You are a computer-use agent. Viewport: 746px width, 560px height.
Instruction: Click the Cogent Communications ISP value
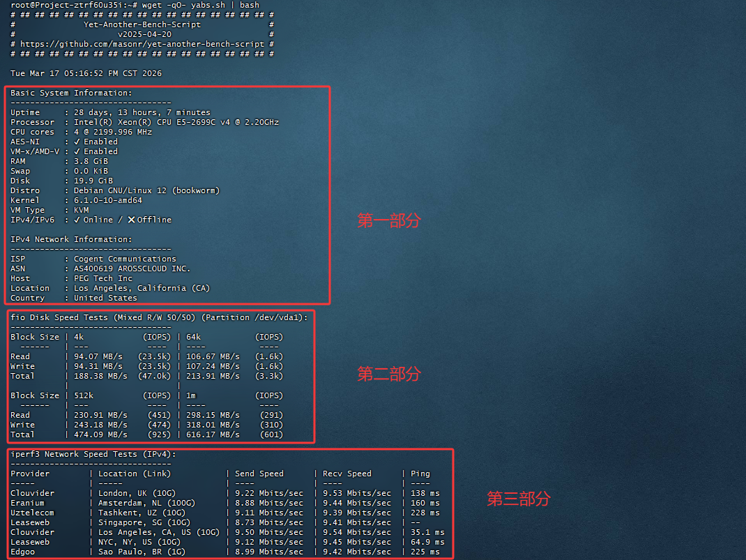point(125,259)
